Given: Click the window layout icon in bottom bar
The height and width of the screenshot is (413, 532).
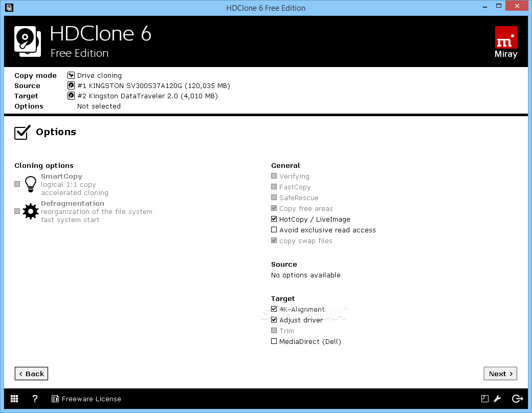Looking at the screenshot, I should coord(485,399).
